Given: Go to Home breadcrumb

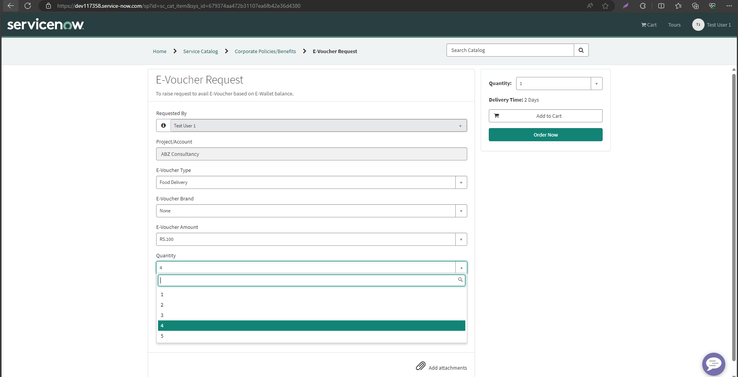Looking at the screenshot, I should 160,51.
